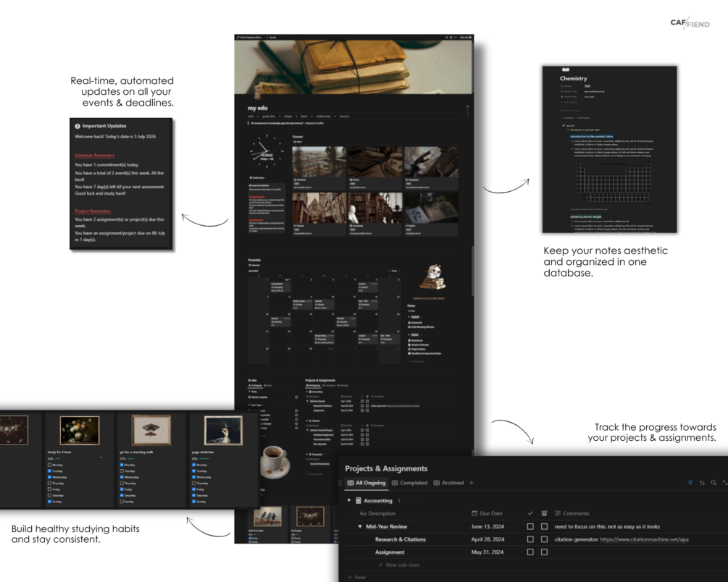The height and width of the screenshot is (582, 728).
Task: Click the Project Reminders heading
Action: [93, 211]
